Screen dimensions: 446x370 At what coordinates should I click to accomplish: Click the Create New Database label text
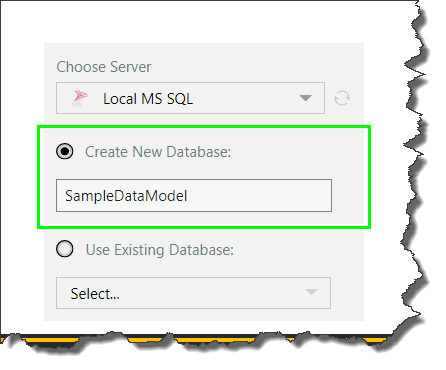coord(158,152)
